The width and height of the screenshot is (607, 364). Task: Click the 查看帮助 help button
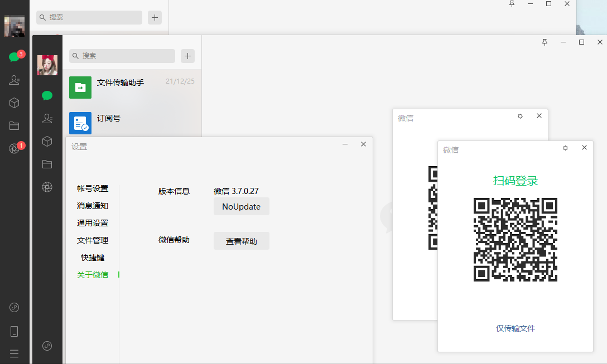tap(241, 241)
